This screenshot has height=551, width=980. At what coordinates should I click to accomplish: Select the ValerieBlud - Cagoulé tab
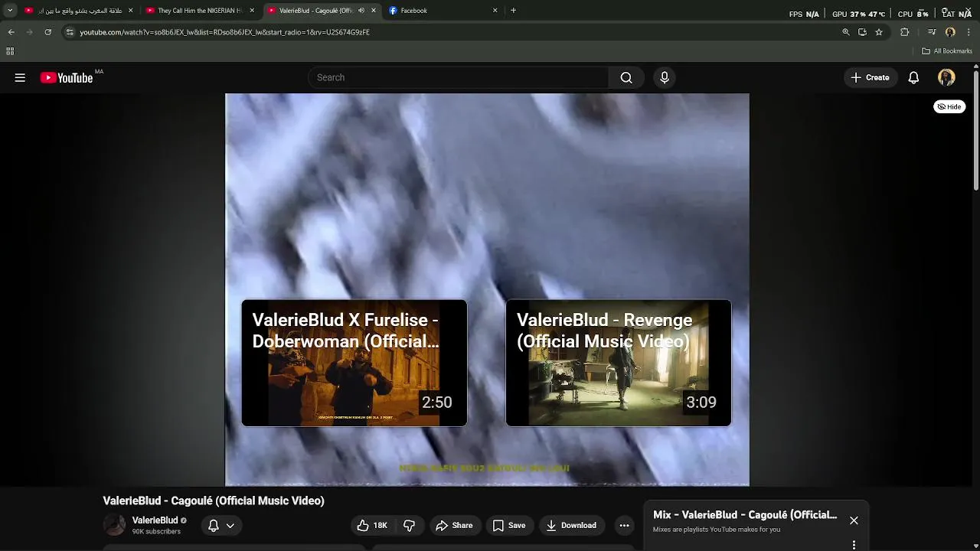pos(322,11)
